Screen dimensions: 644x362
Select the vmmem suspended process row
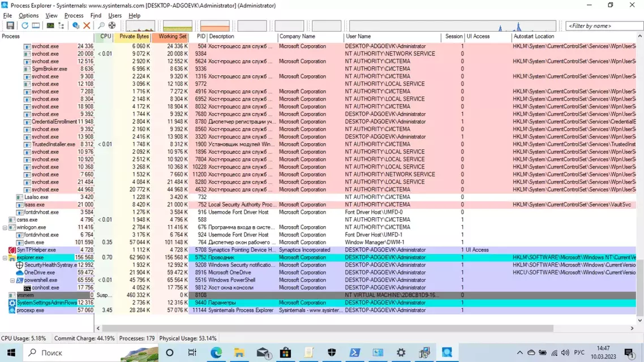coord(318,295)
